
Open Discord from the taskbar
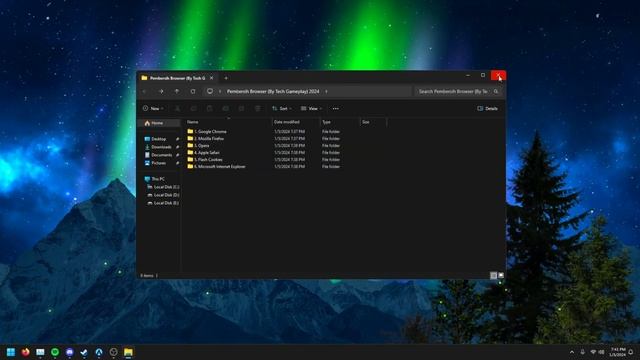tap(69, 352)
